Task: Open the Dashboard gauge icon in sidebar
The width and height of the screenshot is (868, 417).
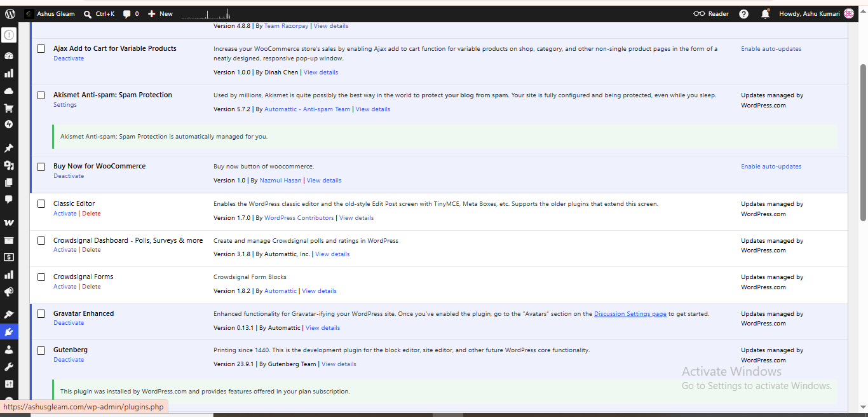Action: [9, 56]
